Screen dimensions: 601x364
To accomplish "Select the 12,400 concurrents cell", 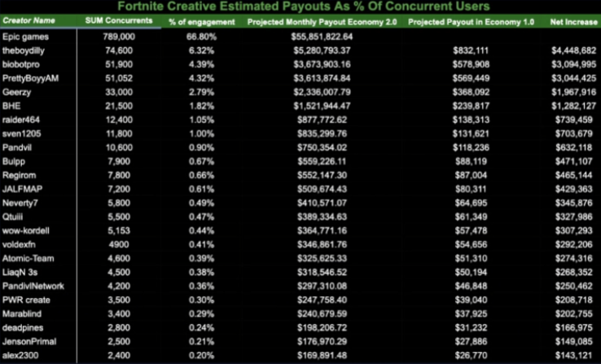I will pos(119,120).
